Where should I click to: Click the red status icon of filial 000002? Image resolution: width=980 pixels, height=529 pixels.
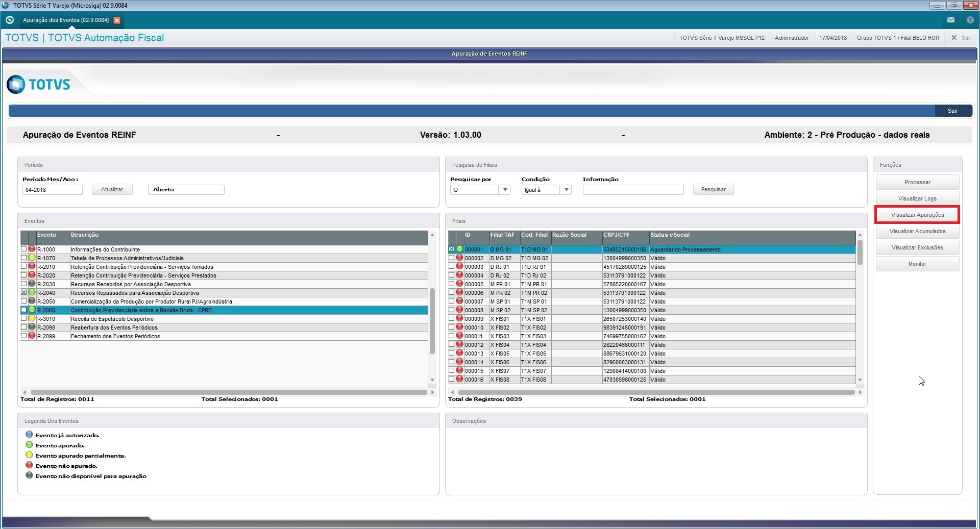(x=459, y=258)
